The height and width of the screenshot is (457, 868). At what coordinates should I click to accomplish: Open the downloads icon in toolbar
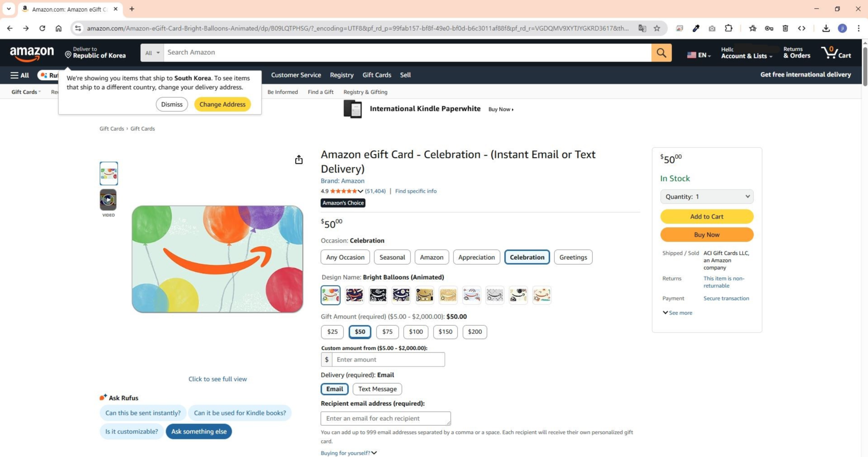826,28
